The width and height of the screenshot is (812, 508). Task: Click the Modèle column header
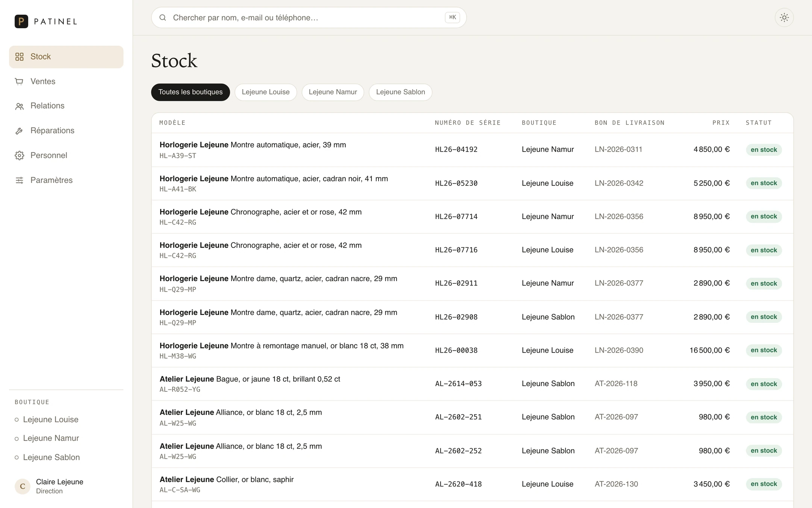click(173, 123)
